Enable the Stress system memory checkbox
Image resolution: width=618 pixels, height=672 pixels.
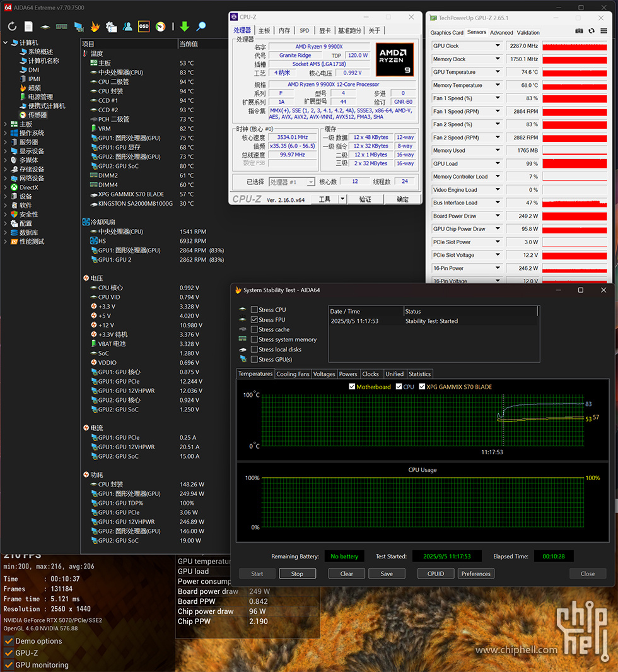coord(254,339)
